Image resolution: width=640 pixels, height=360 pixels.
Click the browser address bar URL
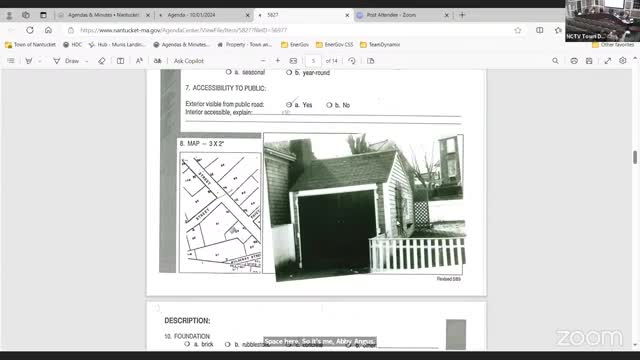tap(183, 30)
